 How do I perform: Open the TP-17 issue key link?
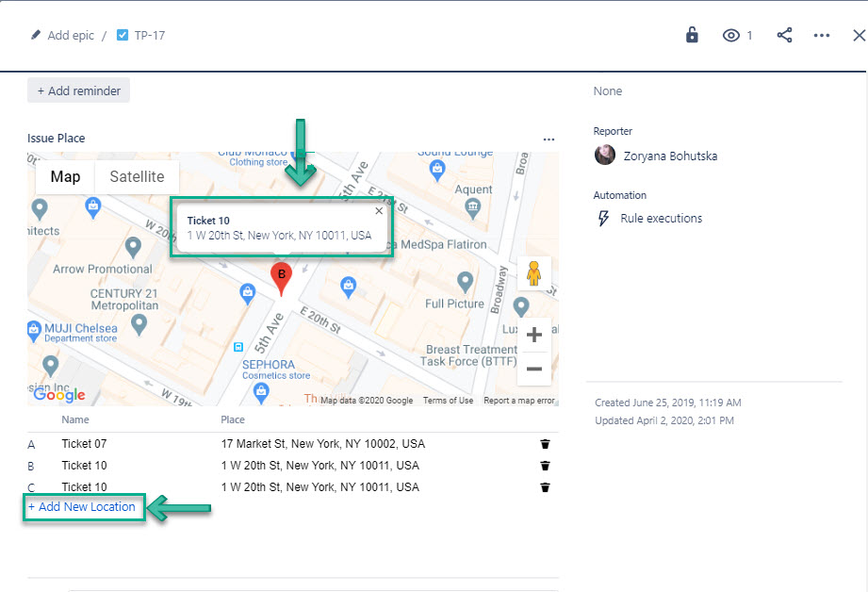pyautogui.click(x=149, y=35)
